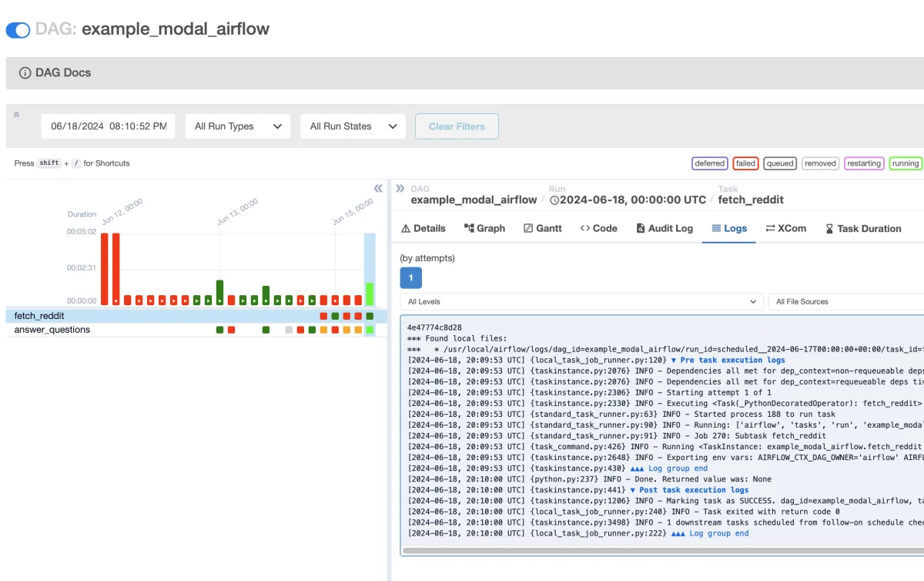Switch to the Details tab
Viewport: 924px width, 581px height.
pyautogui.click(x=423, y=228)
